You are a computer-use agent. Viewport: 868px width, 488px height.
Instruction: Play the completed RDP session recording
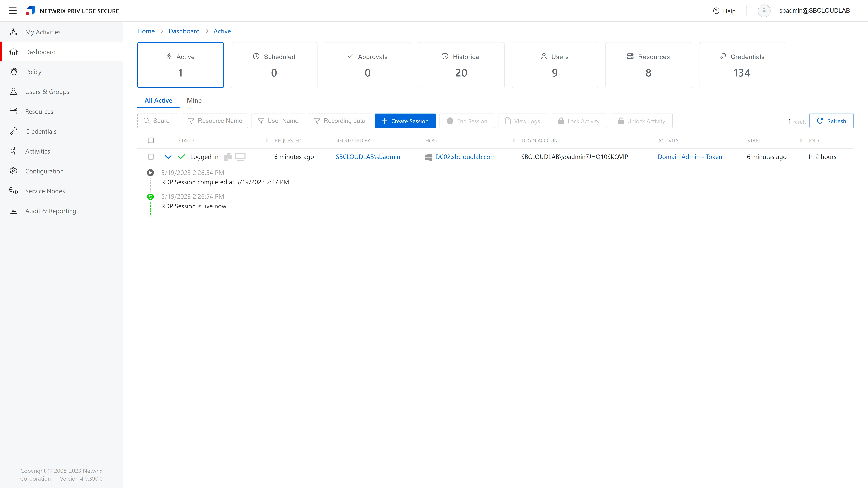click(151, 173)
